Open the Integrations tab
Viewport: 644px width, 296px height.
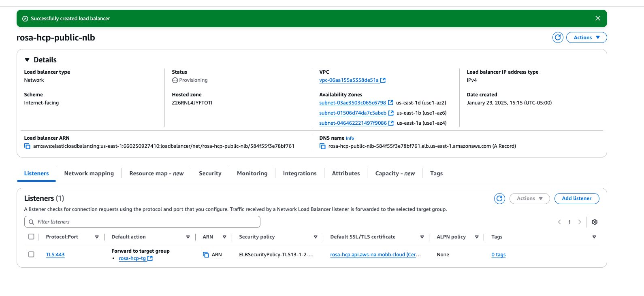[x=300, y=173]
